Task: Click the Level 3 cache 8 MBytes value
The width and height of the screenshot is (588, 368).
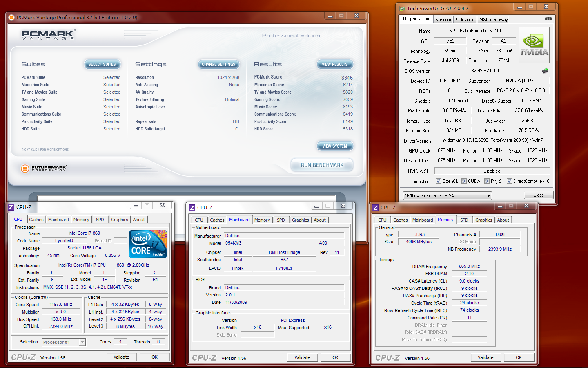Action: click(125, 326)
